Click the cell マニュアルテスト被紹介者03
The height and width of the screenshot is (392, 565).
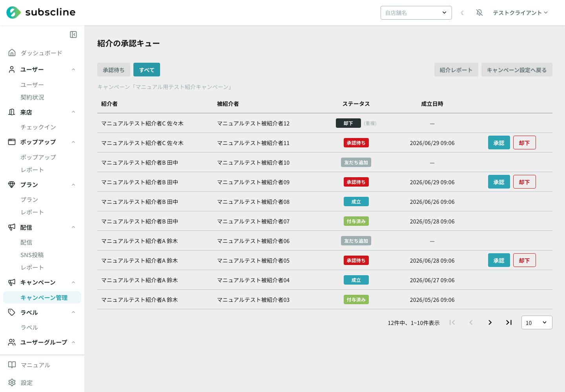pos(253,300)
